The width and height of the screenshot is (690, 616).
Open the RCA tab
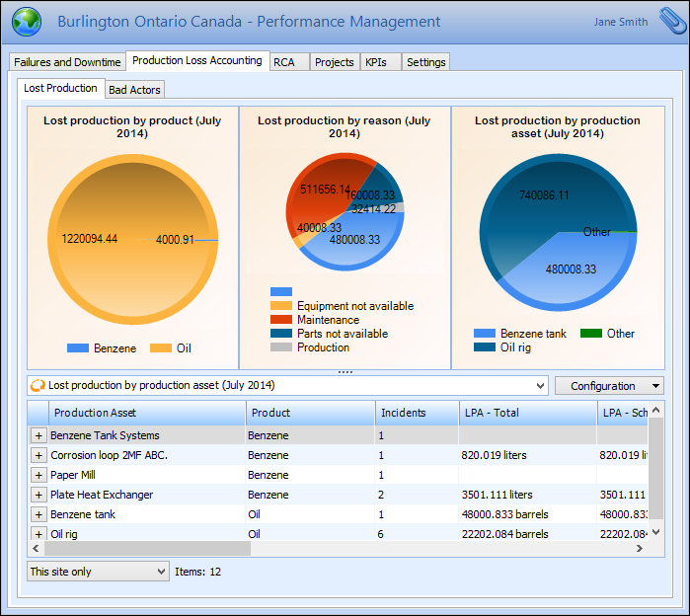point(283,62)
